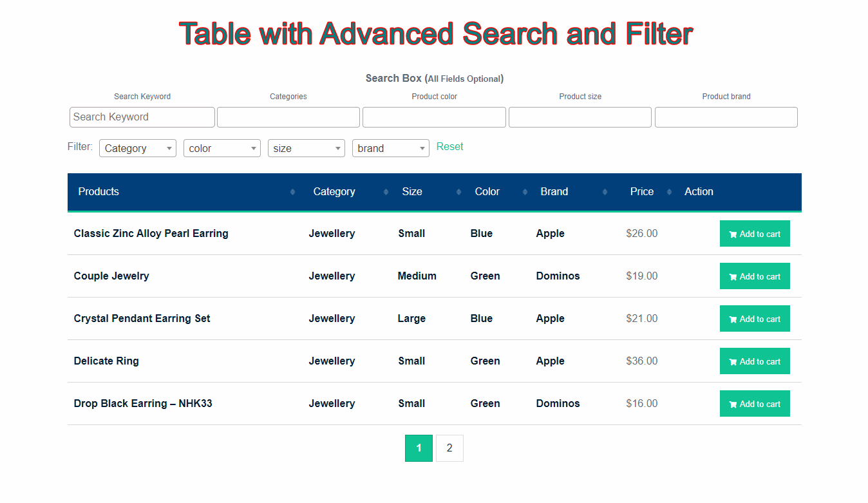Click Large size in Crystal Pendant row
The image size is (868, 503).
tap(411, 319)
